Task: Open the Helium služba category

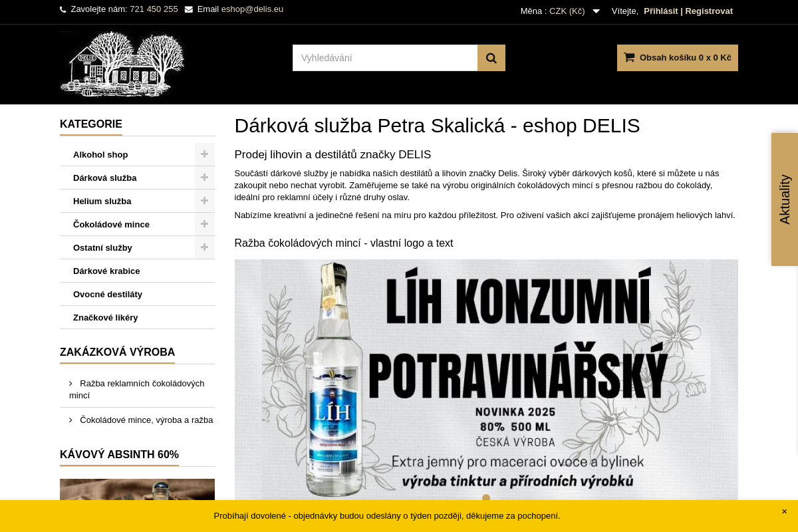Action: pos(102,201)
